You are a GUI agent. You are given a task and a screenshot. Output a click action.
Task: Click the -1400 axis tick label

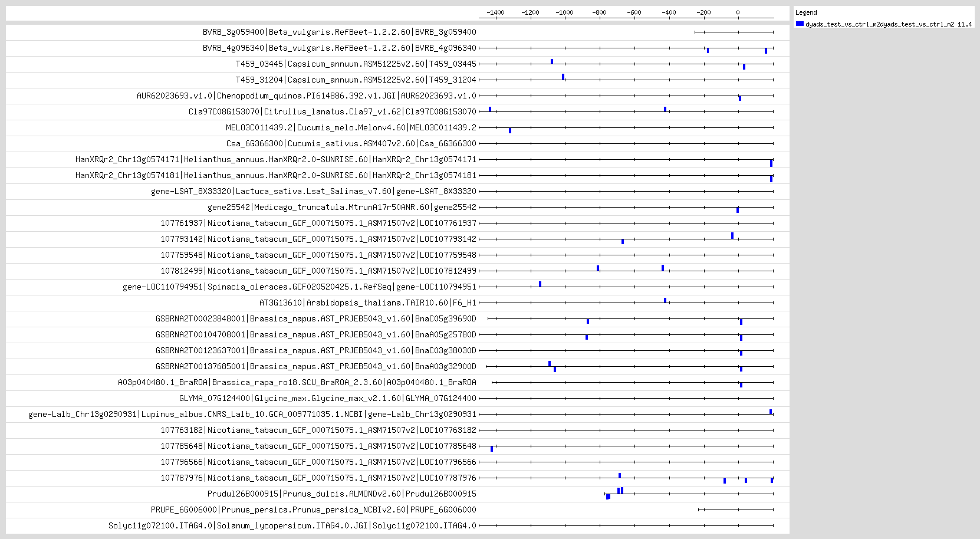(495, 12)
